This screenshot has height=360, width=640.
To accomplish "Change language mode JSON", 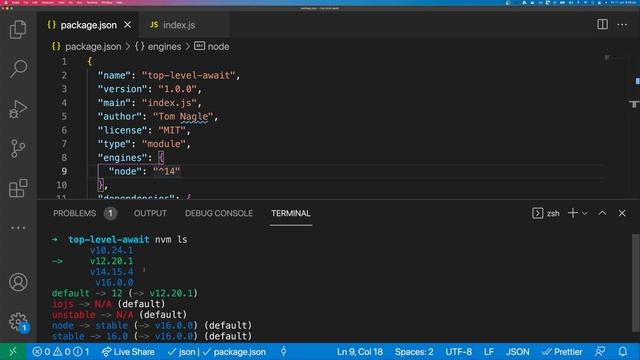I will pos(518,351).
